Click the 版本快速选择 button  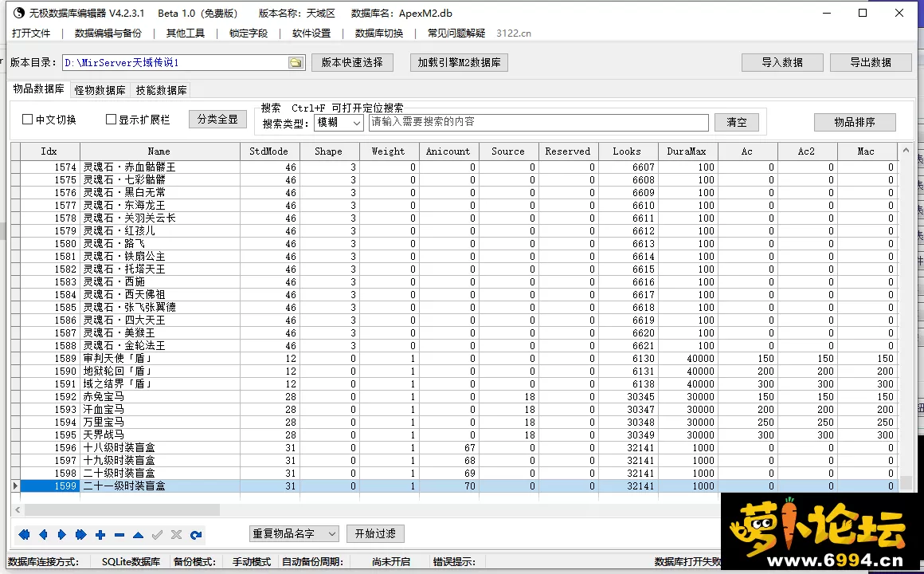pyautogui.click(x=352, y=62)
